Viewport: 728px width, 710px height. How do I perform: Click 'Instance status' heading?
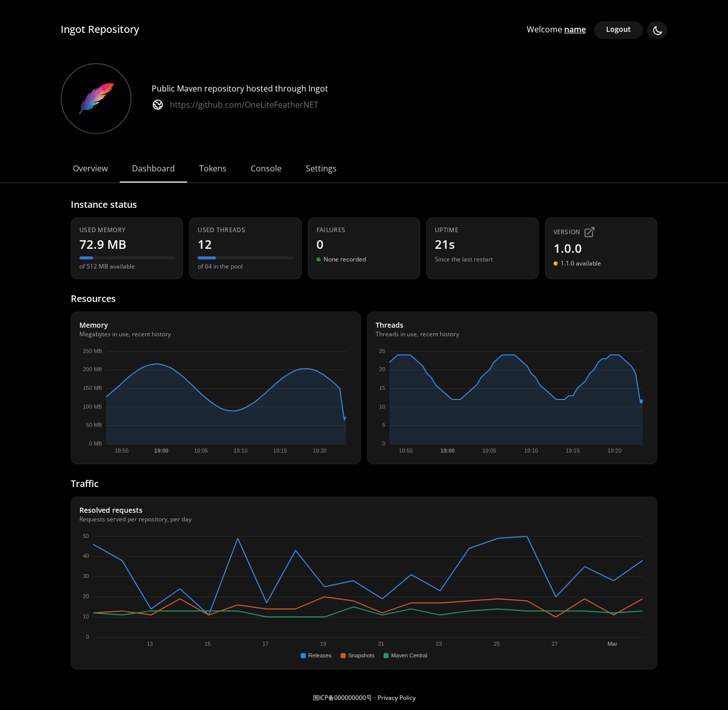tap(104, 205)
